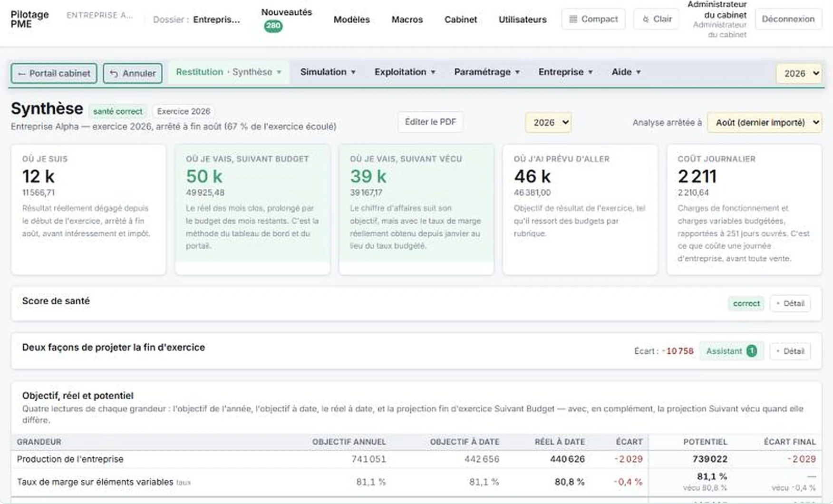Expand Détail for Score de santé
833x504 pixels.
click(790, 303)
